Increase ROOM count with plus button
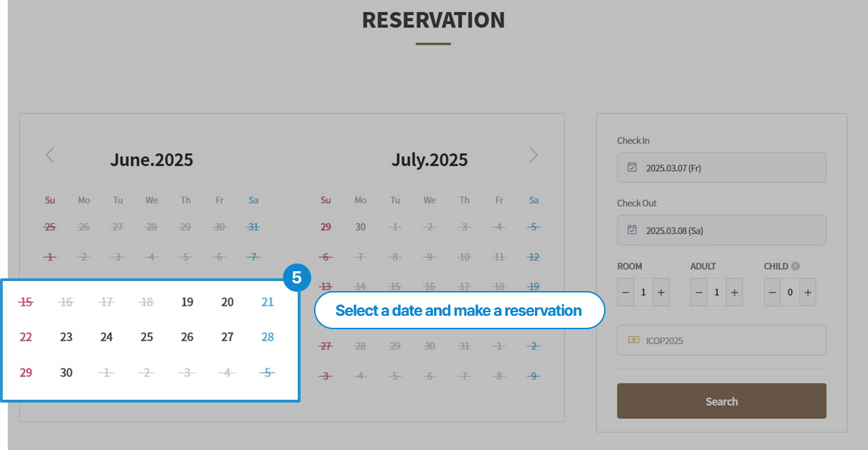Image resolution: width=868 pixels, height=450 pixels. [661, 292]
